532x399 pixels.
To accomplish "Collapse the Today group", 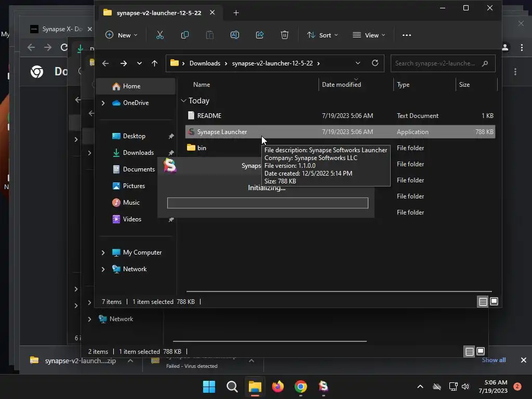I will 183,101.
